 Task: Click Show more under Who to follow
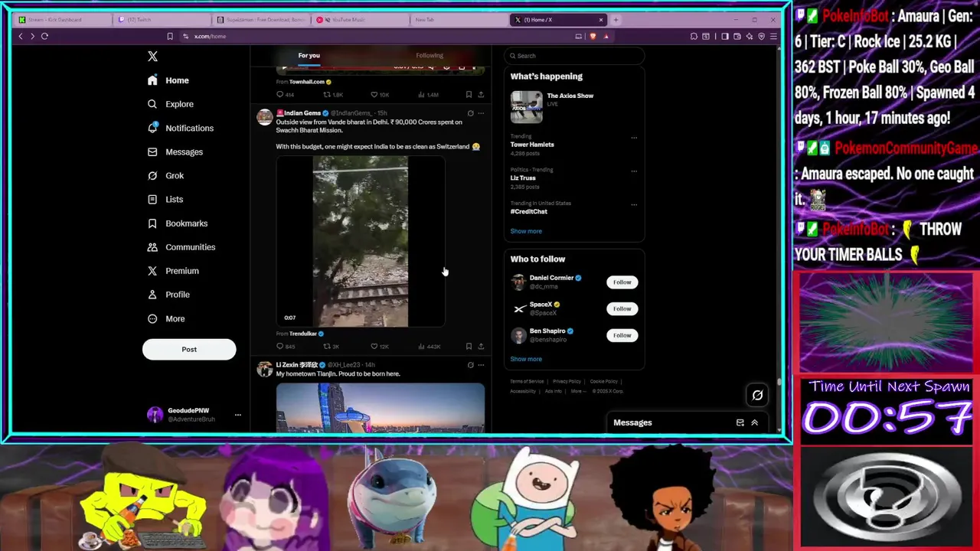click(x=526, y=359)
